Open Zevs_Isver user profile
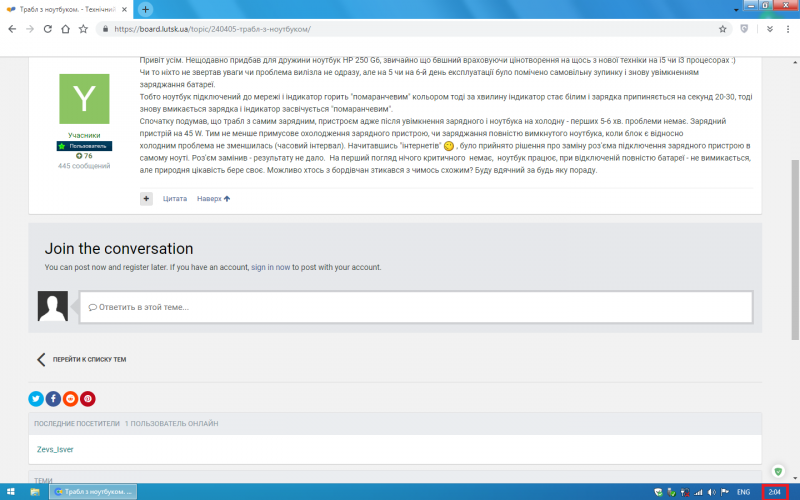Screen dimensions: 800x500 pyautogui.click(x=55, y=449)
